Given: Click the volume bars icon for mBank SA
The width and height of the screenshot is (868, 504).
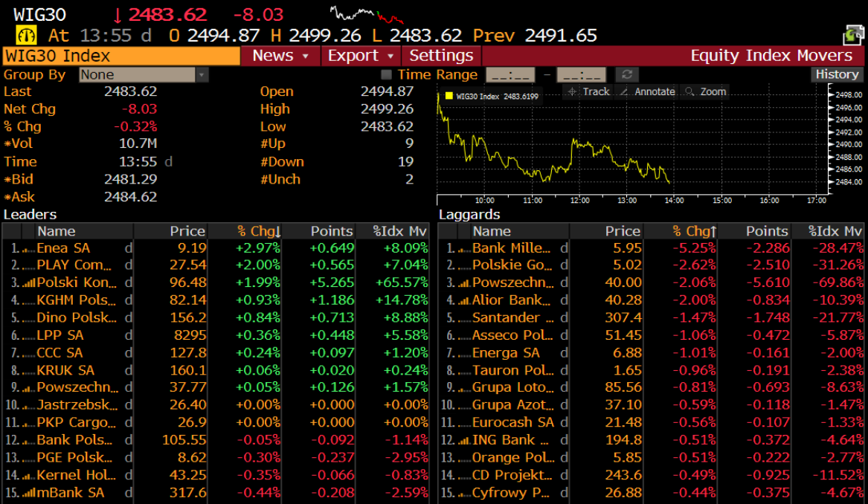Looking at the screenshot, I should tap(28, 494).
